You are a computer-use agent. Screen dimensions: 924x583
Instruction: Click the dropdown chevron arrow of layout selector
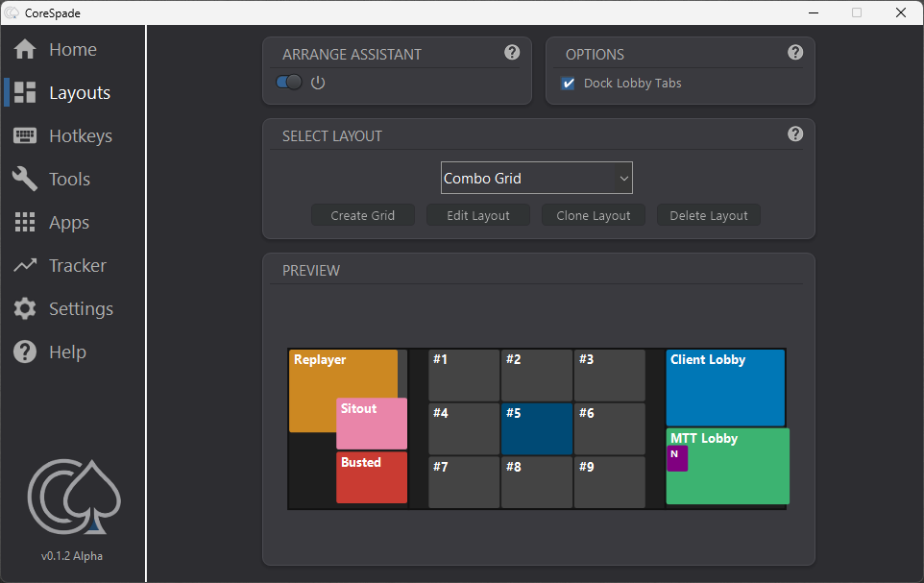[x=624, y=178]
